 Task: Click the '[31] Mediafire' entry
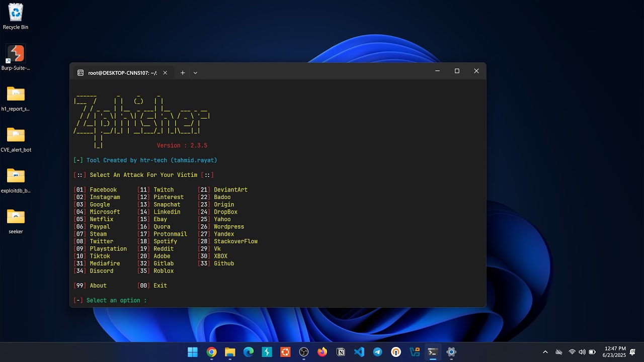point(97,263)
